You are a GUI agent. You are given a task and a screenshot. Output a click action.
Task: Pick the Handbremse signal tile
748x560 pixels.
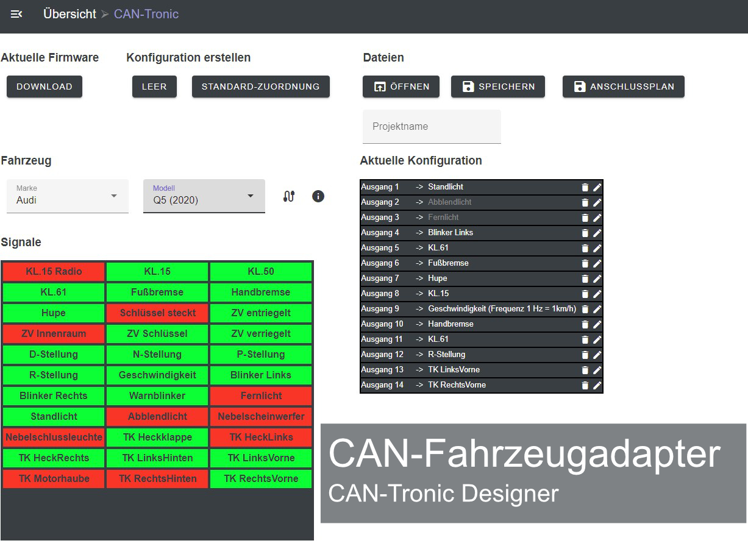point(261,292)
